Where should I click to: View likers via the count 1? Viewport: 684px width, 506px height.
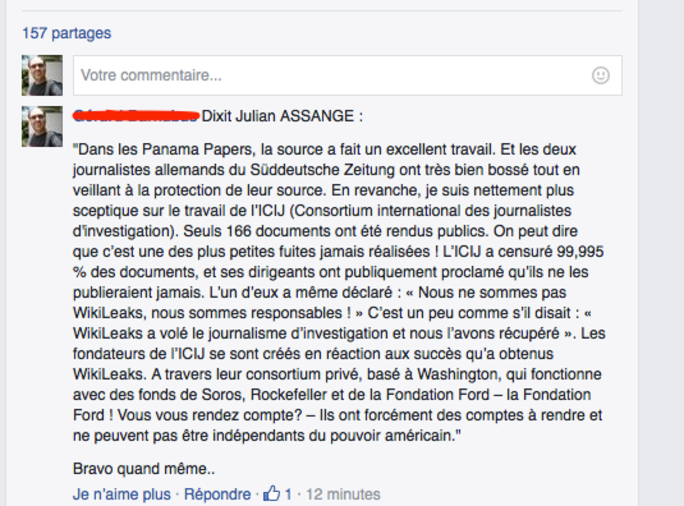tap(288, 494)
